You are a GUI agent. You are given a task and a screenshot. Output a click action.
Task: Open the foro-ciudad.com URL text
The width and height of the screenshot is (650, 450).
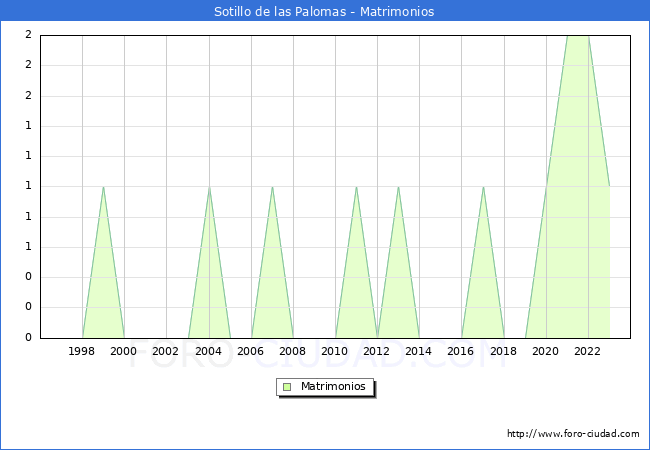(573, 433)
